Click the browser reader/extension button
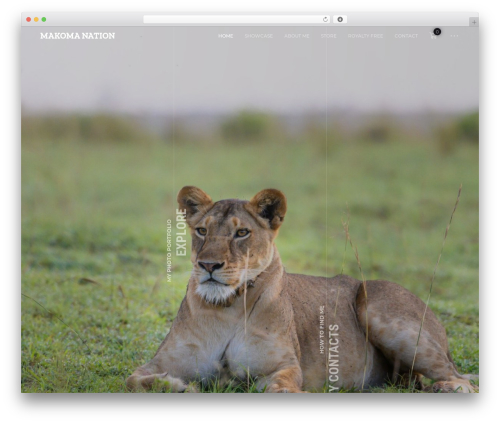 point(340,20)
